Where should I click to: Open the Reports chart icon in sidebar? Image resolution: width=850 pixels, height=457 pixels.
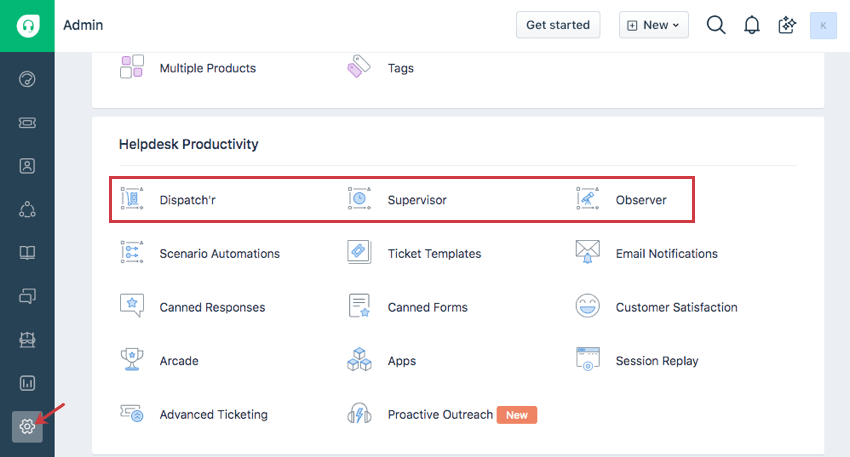(x=27, y=383)
